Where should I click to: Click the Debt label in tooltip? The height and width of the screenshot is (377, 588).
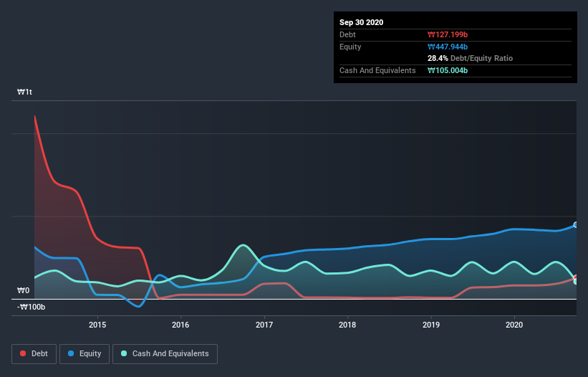[347, 34]
